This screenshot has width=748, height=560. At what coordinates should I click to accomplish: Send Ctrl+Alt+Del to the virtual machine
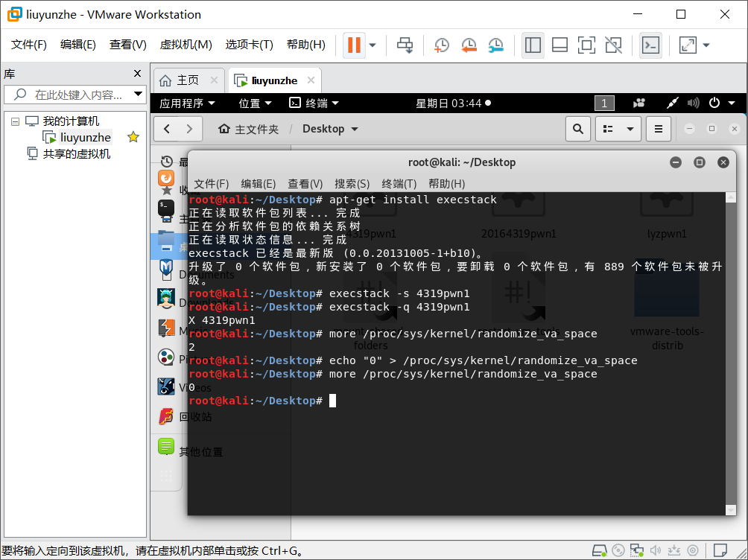pos(405,45)
